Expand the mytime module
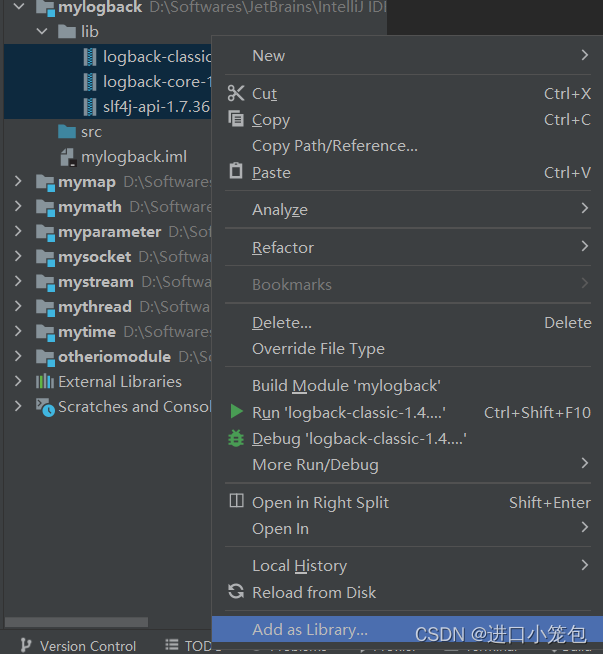The width and height of the screenshot is (603, 654). click(18, 331)
